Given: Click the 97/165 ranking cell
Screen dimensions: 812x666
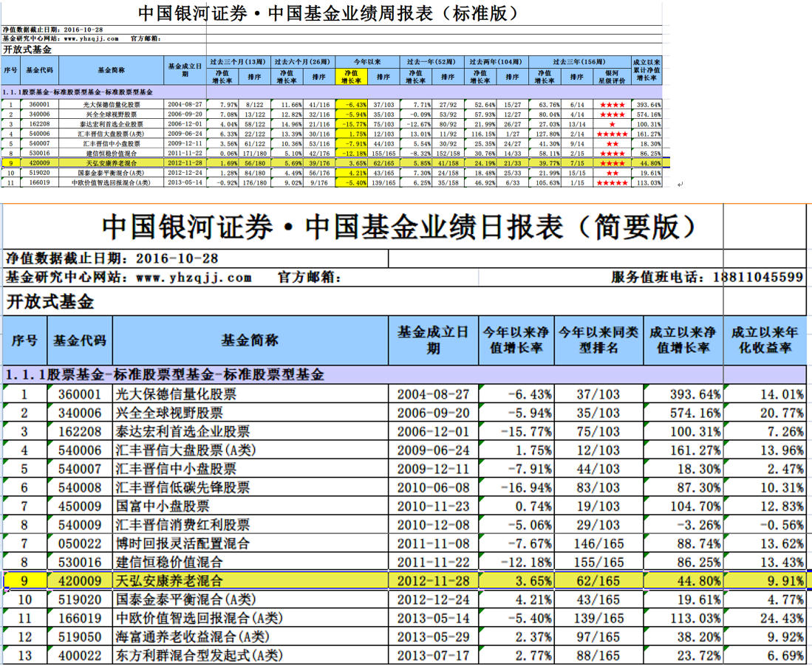Looking at the screenshot, I should 598,636.
